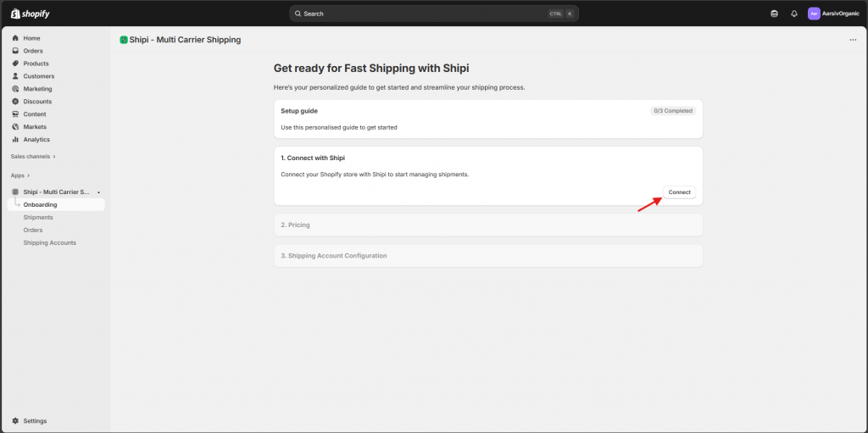The height and width of the screenshot is (433, 868).
Task: Open Shipping Accounts under Shipi app
Action: (x=49, y=243)
